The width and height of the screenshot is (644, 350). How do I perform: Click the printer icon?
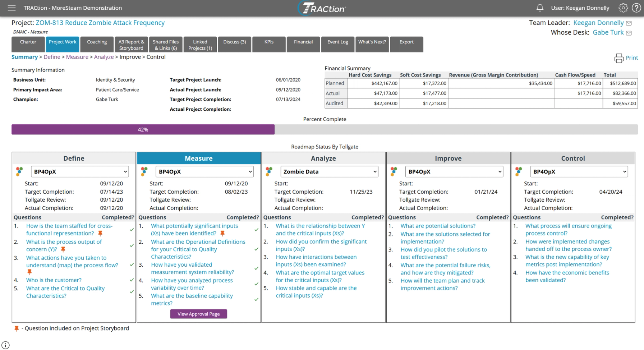click(619, 58)
